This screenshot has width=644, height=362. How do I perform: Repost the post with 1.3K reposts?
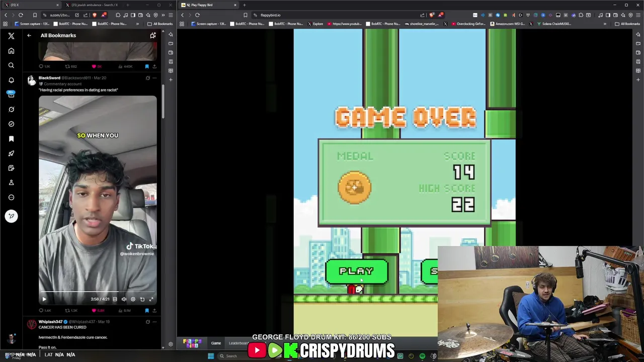[72, 310]
